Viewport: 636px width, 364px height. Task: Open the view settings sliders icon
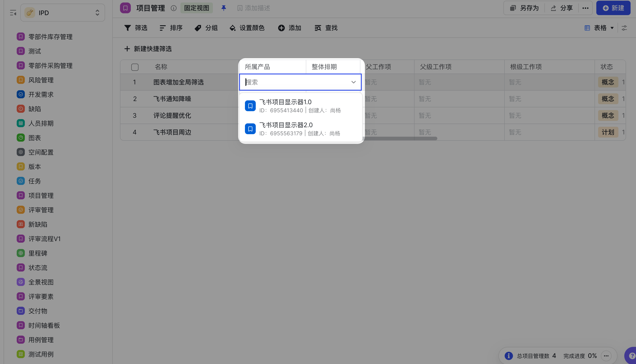[624, 28]
